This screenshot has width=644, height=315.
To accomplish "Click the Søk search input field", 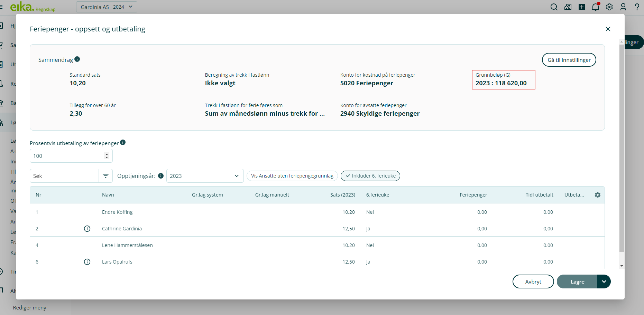I will (64, 176).
